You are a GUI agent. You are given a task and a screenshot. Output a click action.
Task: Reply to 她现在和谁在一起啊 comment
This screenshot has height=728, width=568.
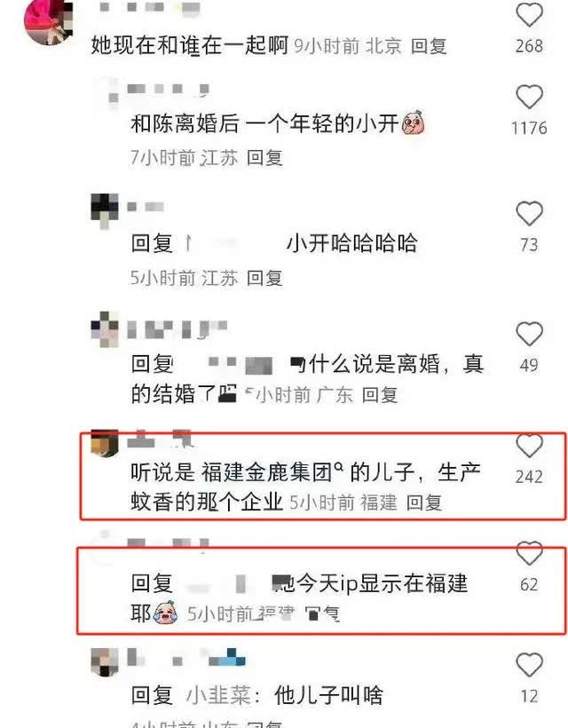(429, 46)
